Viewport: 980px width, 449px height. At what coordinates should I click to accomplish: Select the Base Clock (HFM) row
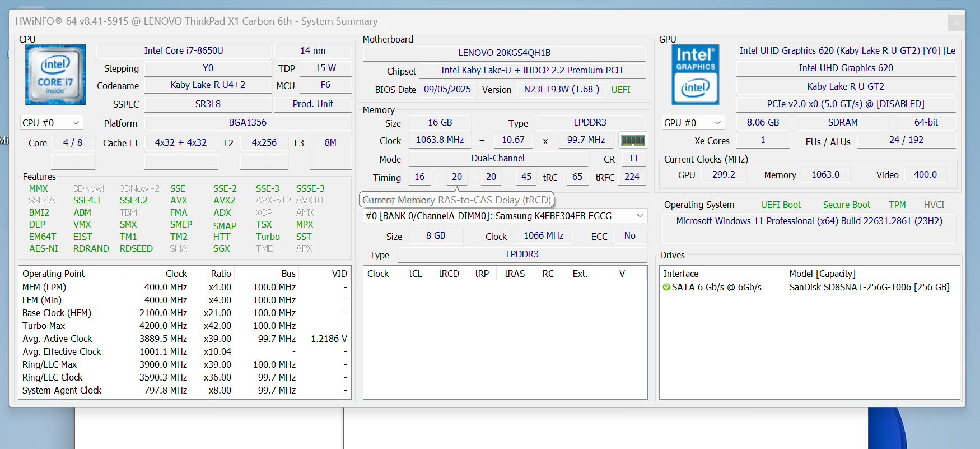(x=185, y=313)
